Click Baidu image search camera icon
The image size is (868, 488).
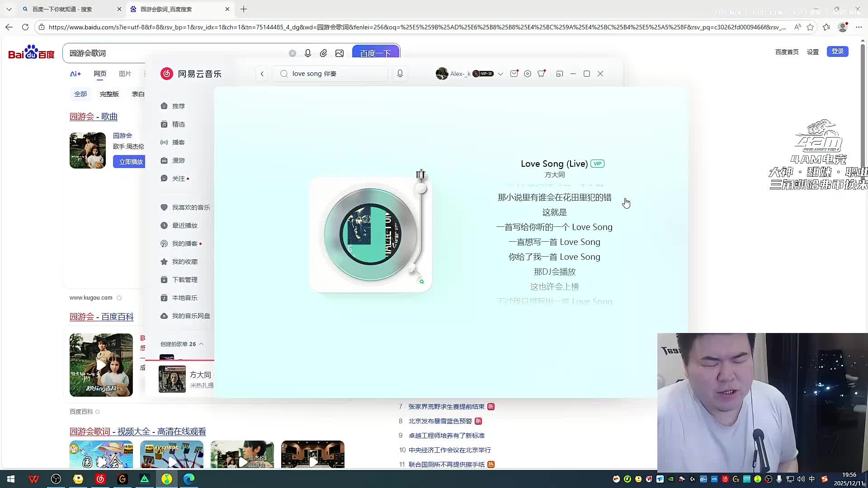340,53
